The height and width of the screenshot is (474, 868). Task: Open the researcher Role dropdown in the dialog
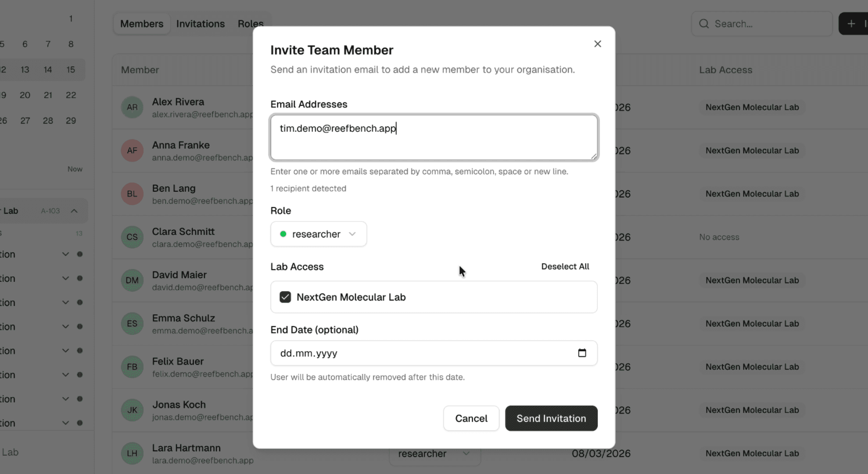coord(319,234)
